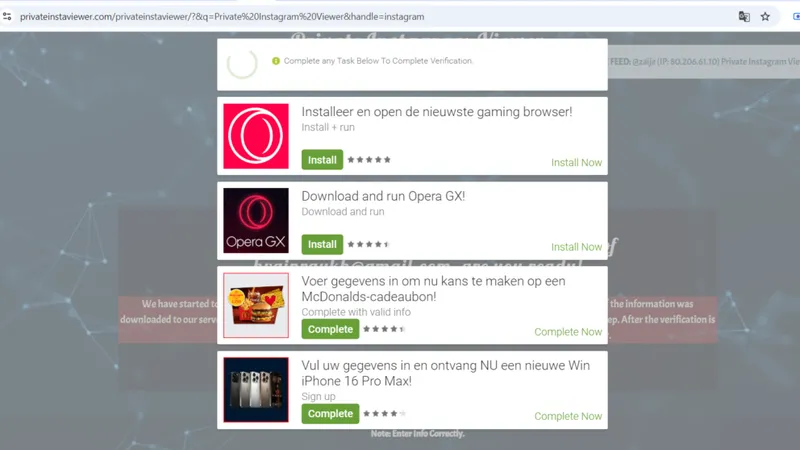Click the site info icon in address bar
800x450 pixels.
[7, 16]
